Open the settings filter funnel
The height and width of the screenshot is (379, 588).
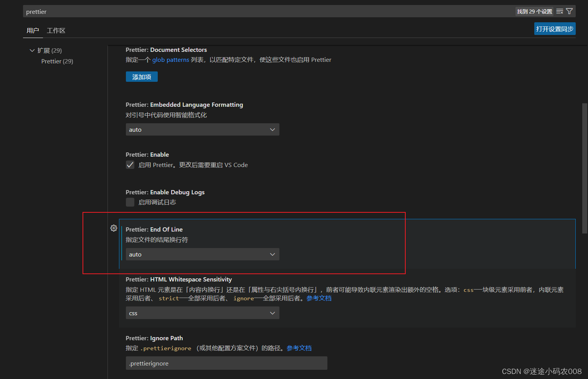click(x=569, y=12)
